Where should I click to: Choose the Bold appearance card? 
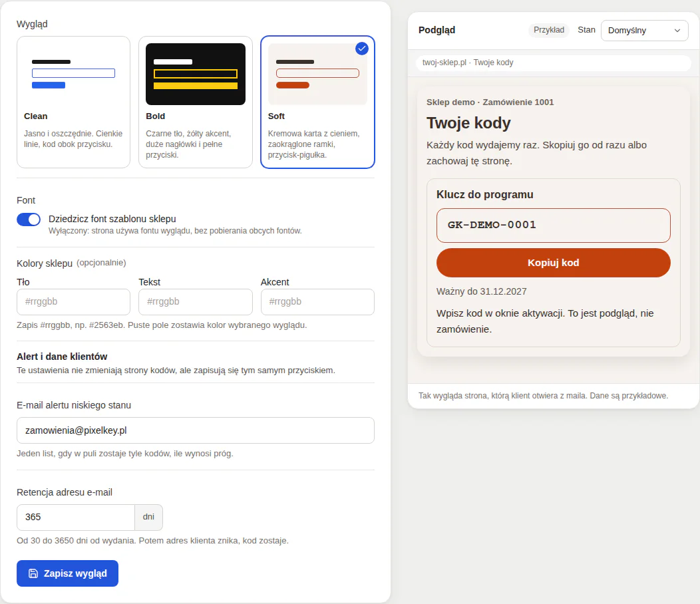coord(196,102)
